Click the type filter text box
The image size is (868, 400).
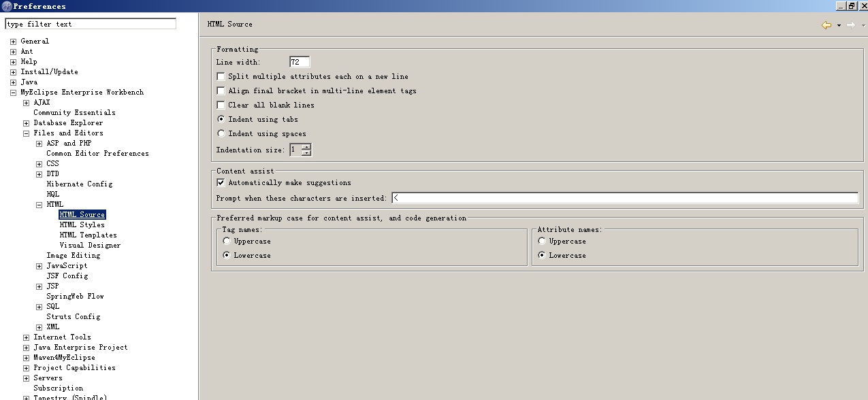point(90,24)
